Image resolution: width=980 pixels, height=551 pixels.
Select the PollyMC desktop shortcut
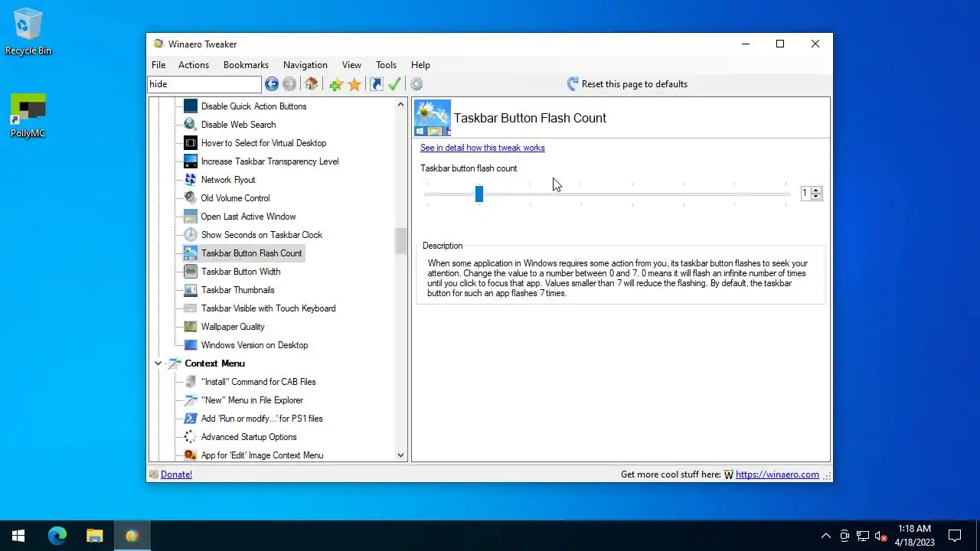28,116
